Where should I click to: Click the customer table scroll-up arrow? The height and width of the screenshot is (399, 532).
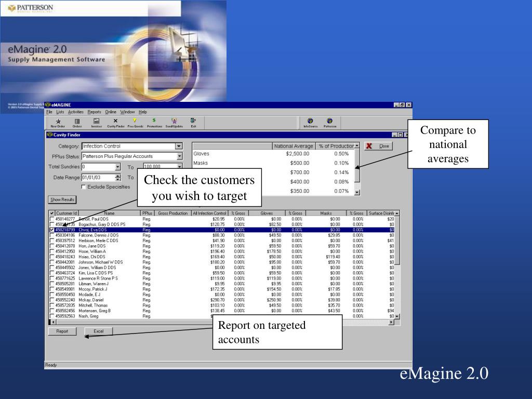point(397,214)
